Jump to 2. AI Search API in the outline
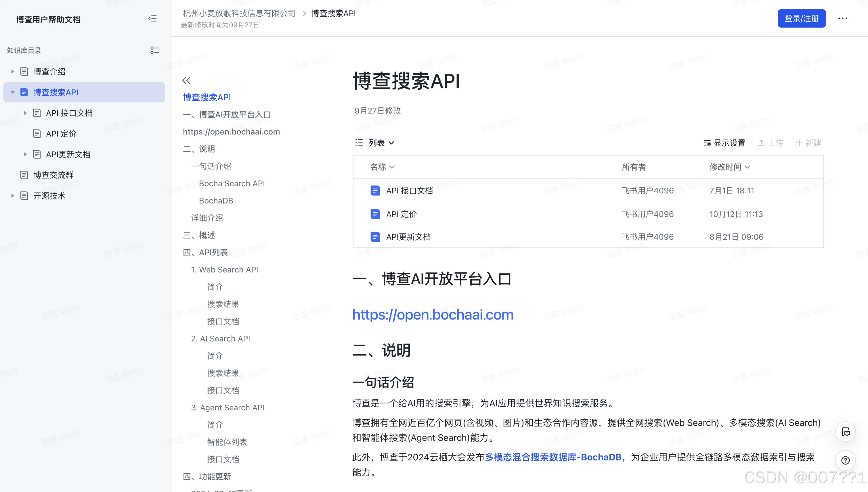The image size is (868, 492). [221, 339]
